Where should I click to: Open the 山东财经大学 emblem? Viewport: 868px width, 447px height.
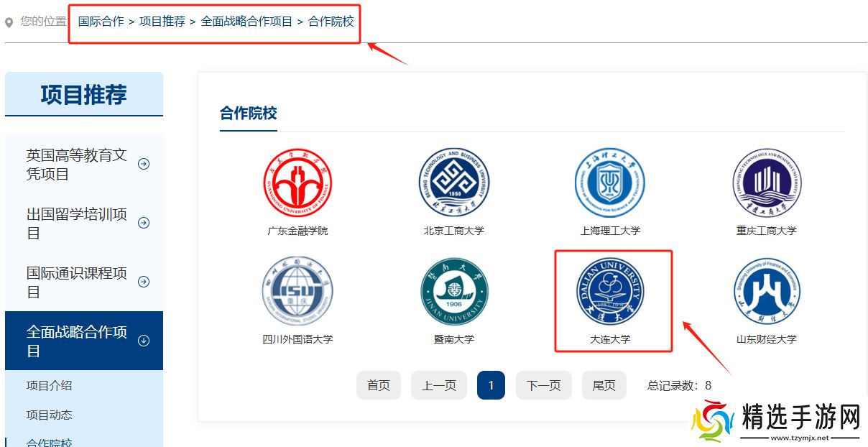pyautogui.click(x=766, y=292)
